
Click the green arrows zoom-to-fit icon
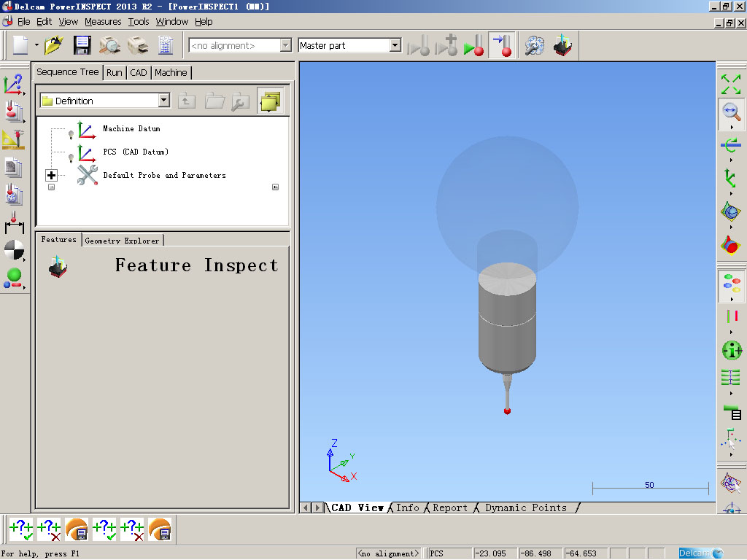tap(731, 85)
